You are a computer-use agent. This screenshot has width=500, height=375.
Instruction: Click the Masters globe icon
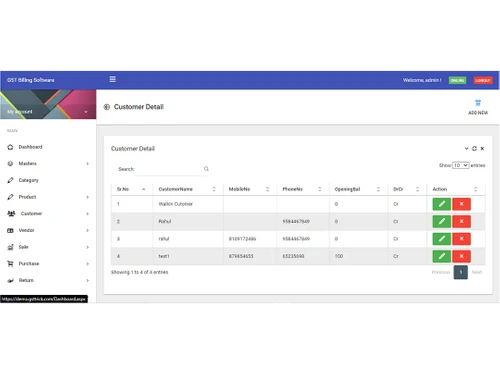click(10, 164)
